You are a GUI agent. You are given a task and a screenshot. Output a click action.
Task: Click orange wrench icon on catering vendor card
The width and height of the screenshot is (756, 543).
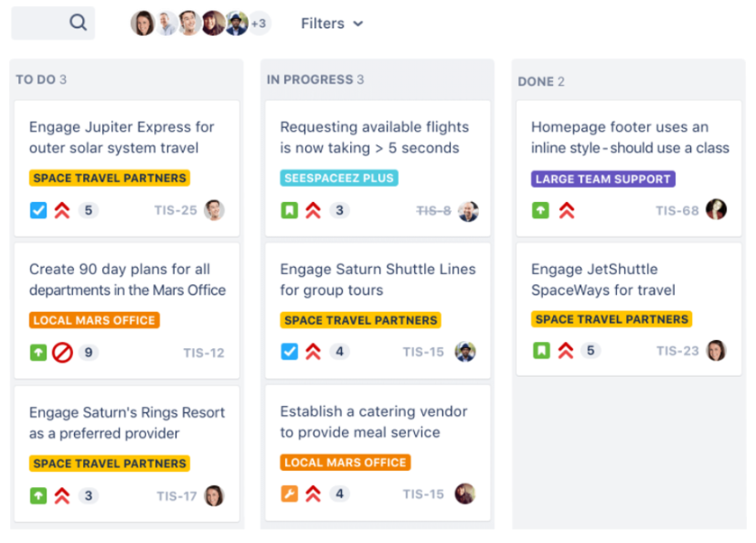pos(290,493)
